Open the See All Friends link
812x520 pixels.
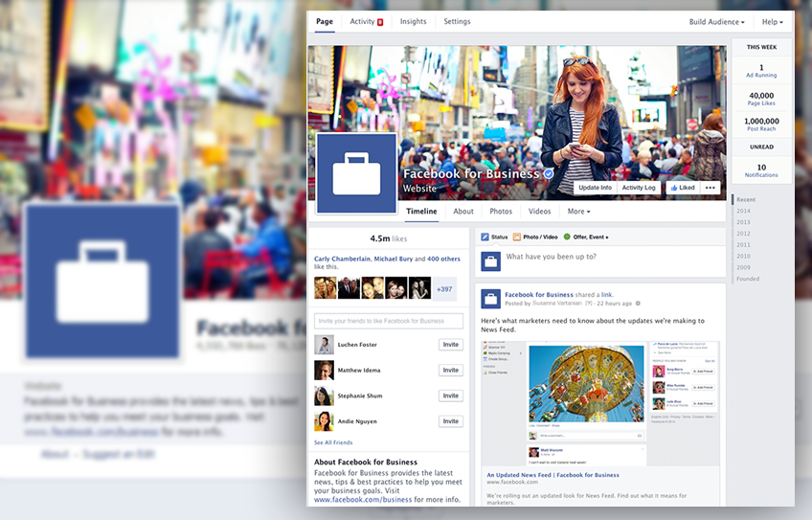(333, 442)
